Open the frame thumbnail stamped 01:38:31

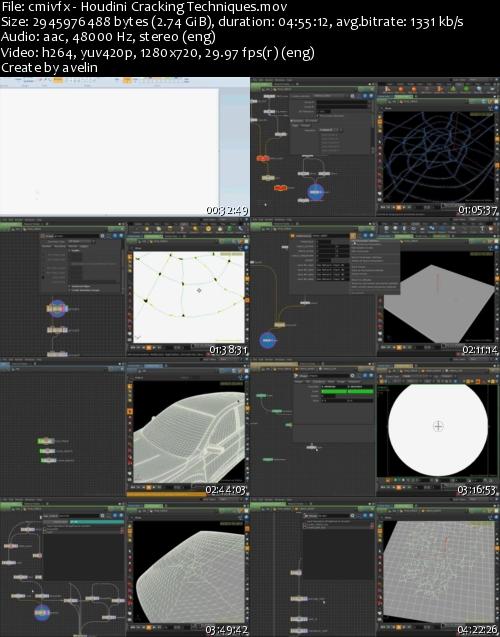tap(125, 287)
